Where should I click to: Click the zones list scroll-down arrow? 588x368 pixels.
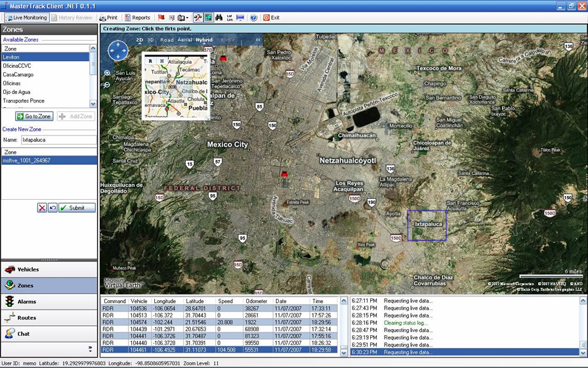tap(93, 104)
